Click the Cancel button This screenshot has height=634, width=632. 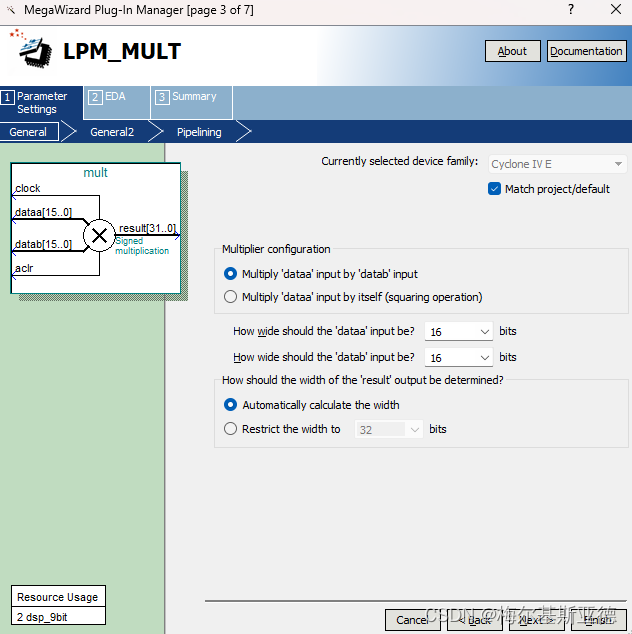pyautogui.click(x=412, y=620)
